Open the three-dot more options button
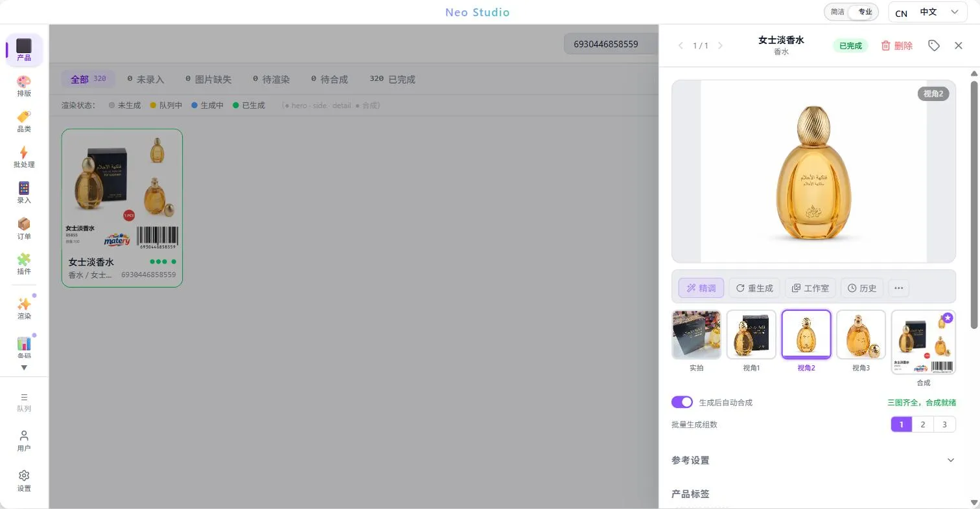Screen dimensions: 980x509 [898, 288]
